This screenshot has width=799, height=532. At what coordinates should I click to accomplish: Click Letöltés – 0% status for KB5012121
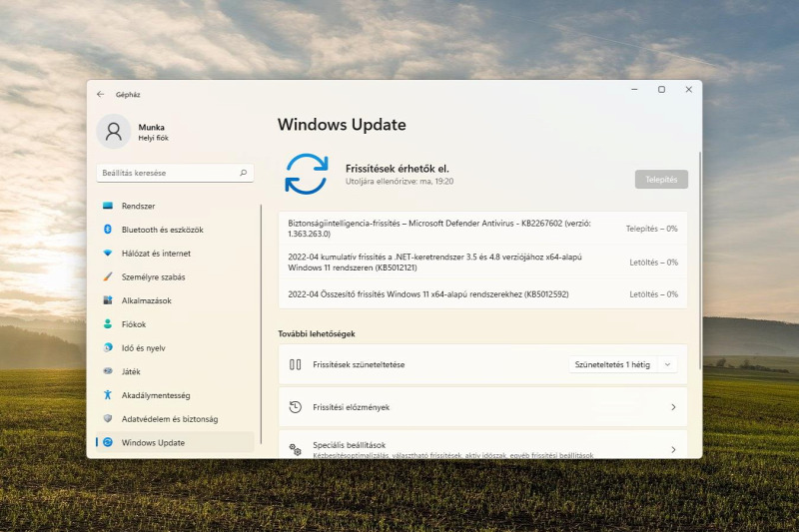pyautogui.click(x=654, y=263)
